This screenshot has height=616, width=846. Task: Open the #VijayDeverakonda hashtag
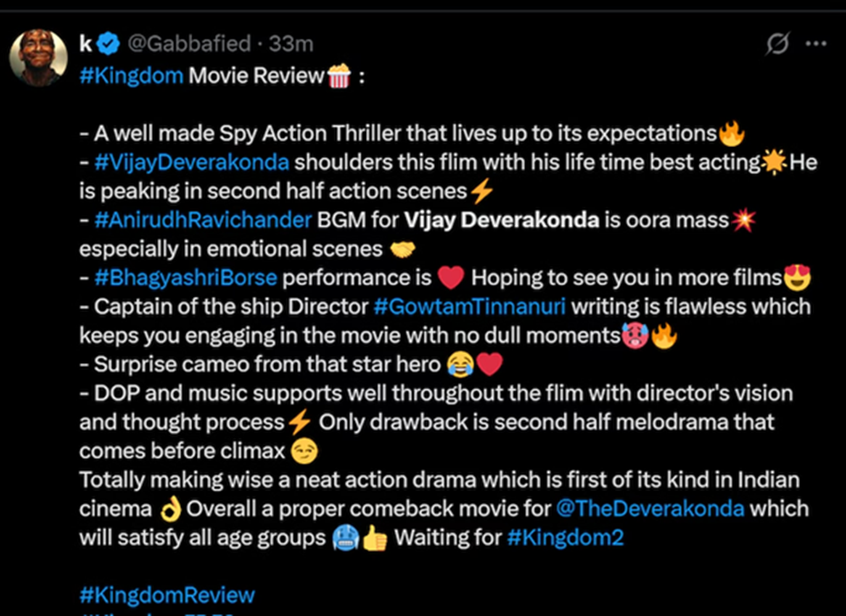192,163
